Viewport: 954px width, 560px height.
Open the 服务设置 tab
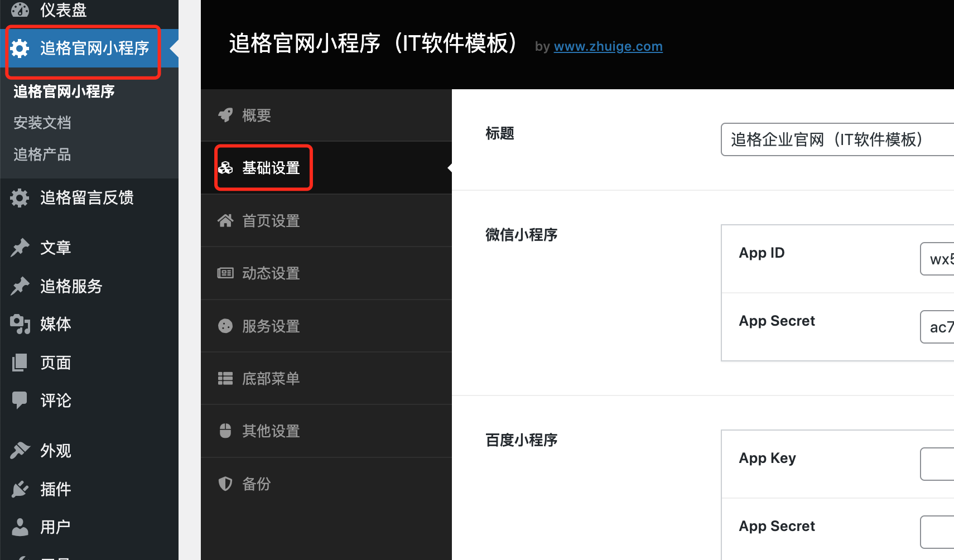point(326,326)
